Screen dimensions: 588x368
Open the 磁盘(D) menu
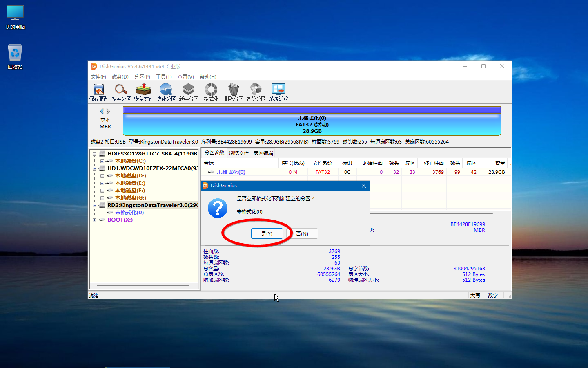tap(120, 77)
